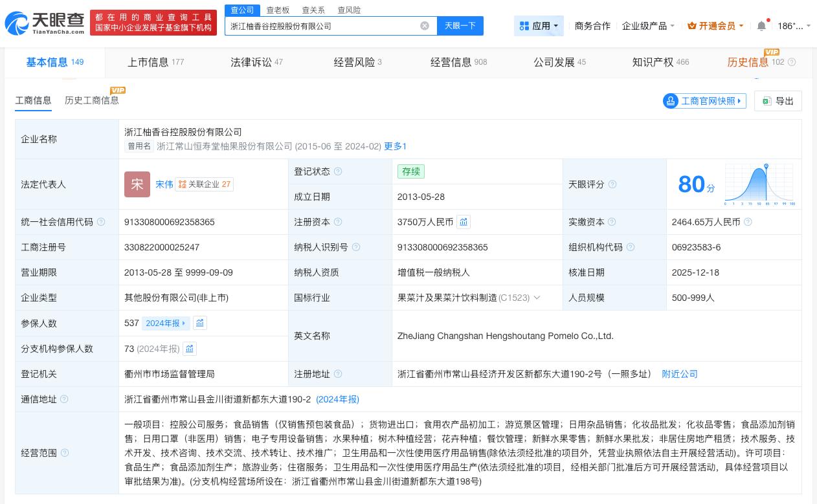Click the stamp icon on 工商官网快照
Screen dimensions: 817x504
[671, 101]
